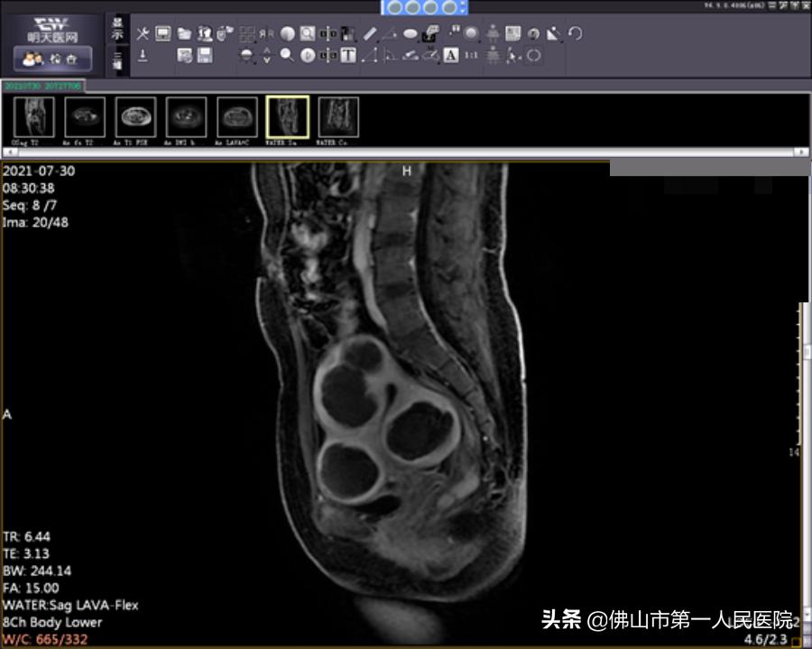Click the monitor display icon
This screenshot has height=649, width=812.
163,34
